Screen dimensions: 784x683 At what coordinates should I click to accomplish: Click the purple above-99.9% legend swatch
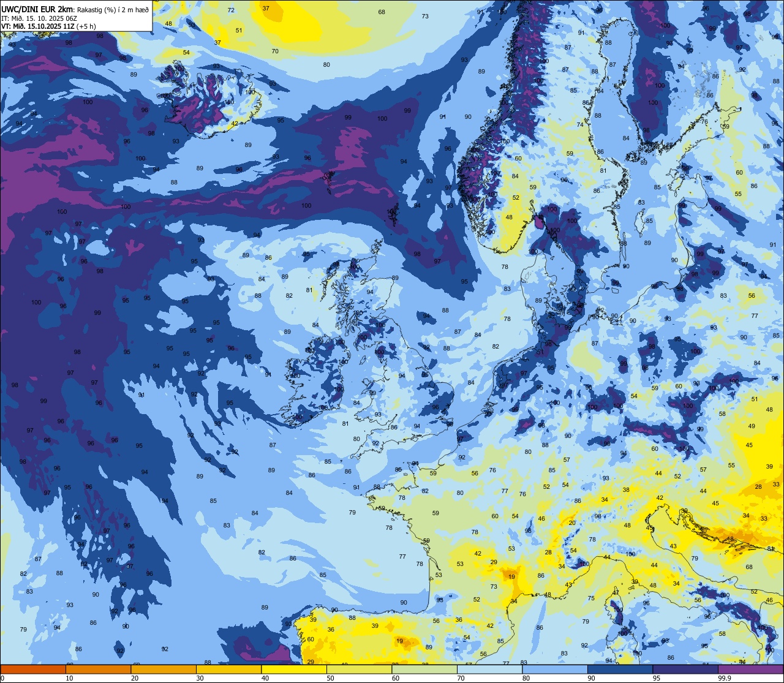point(750,670)
